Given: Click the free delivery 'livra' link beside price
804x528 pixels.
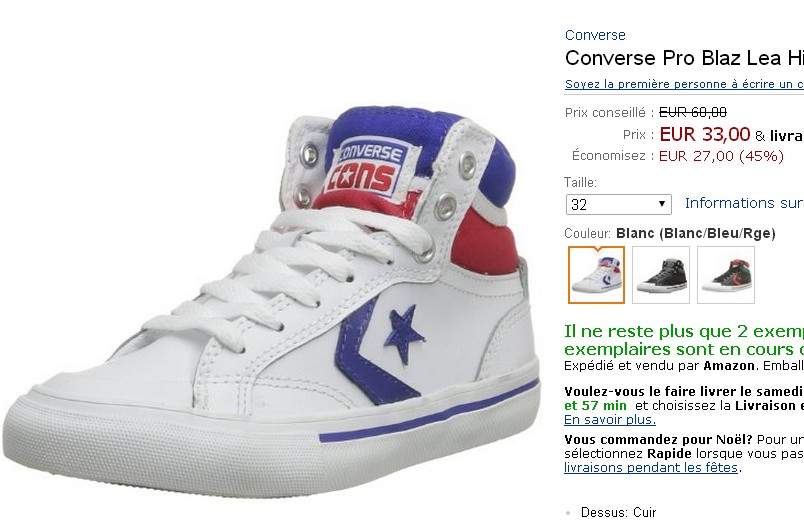Looking at the screenshot, I should pyautogui.click(x=786, y=135).
